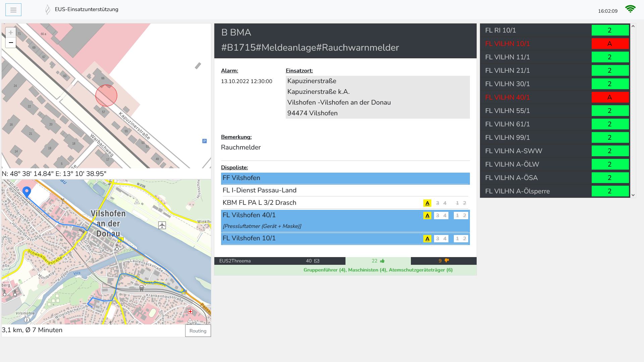Click the airfield plane icon on map
644x362 pixels.
162,225
